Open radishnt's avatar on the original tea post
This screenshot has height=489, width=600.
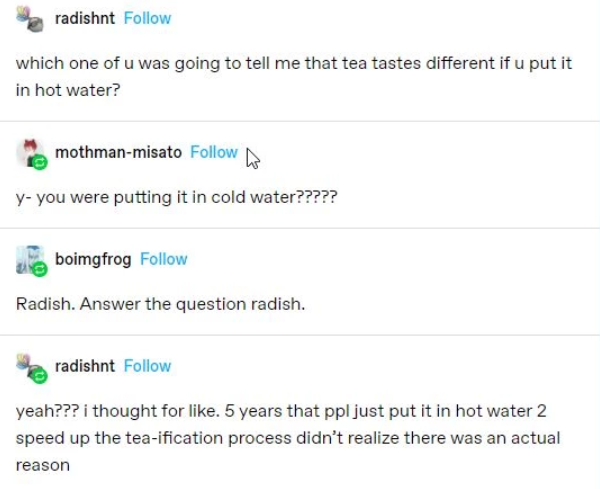coord(31,18)
